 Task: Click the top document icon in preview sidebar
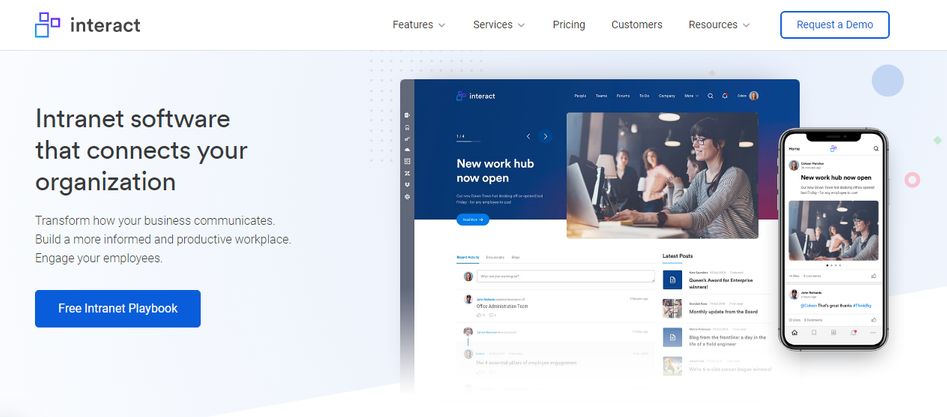click(407, 115)
